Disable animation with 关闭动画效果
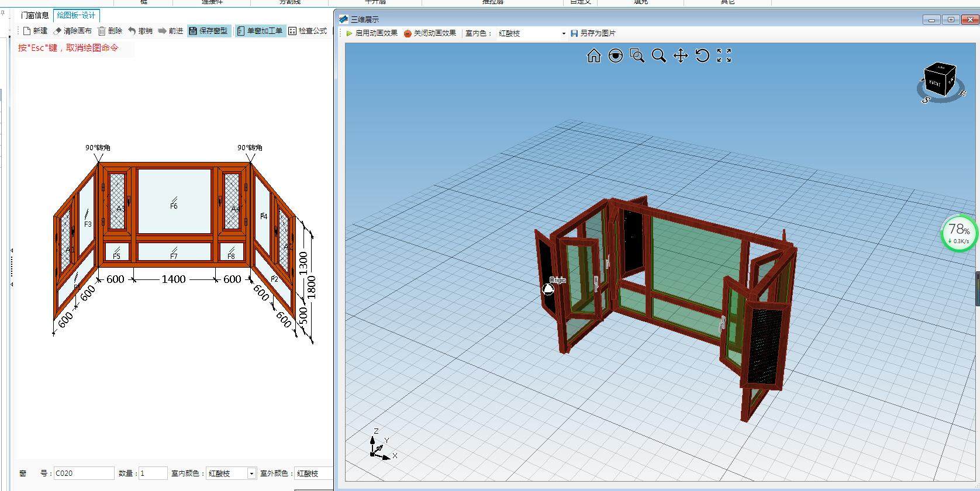980x491 pixels. [x=430, y=33]
